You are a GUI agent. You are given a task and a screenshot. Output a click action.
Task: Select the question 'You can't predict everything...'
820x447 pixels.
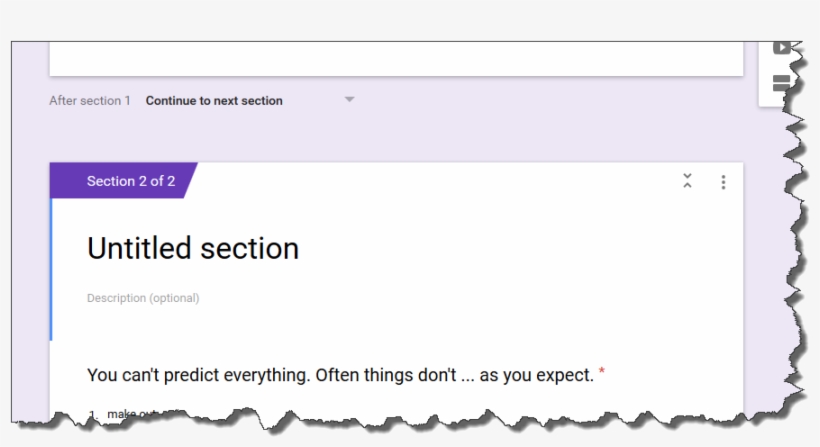(340, 375)
